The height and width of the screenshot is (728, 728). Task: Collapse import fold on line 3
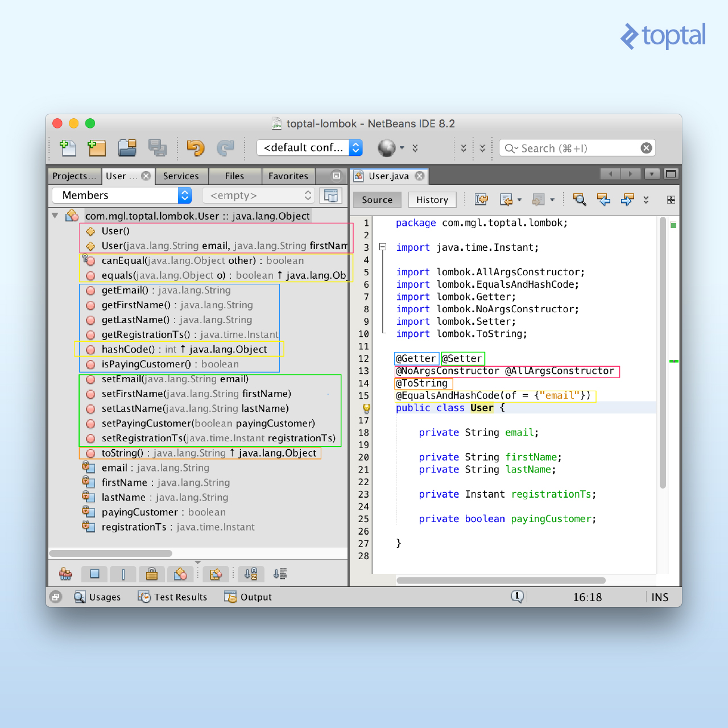click(x=383, y=247)
